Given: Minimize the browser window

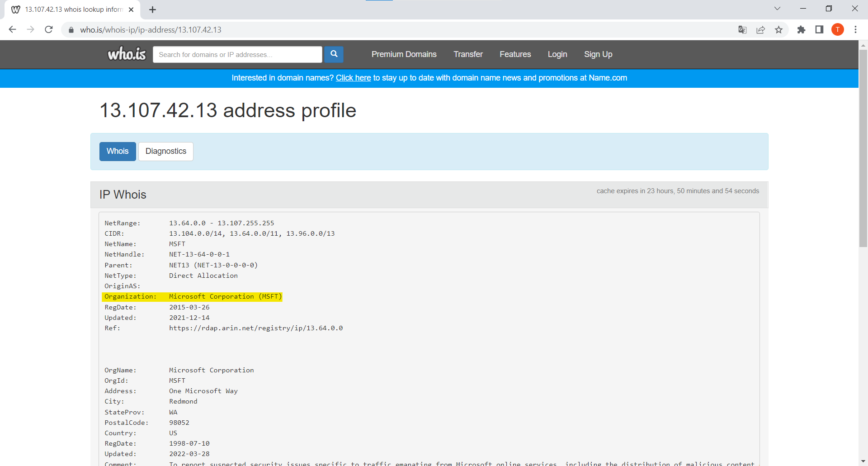Looking at the screenshot, I should [x=803, y=9].
